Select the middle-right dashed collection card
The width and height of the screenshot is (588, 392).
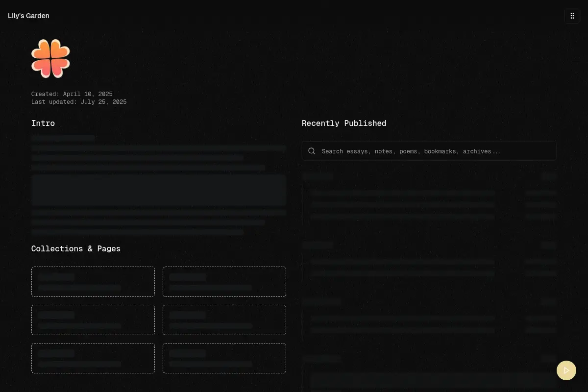(224, 320)
